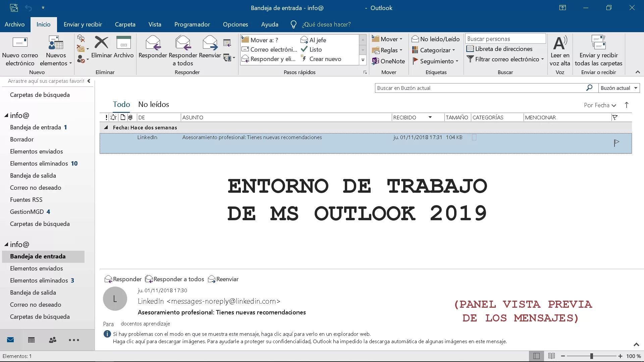Click the Responder a todos icon

(183, 43)
